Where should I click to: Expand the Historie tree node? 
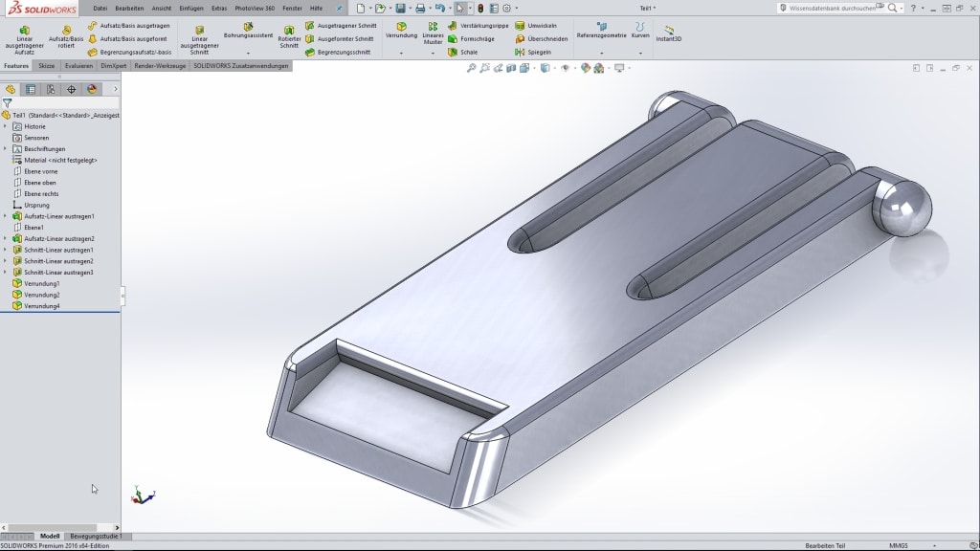(x=5, y=126)
